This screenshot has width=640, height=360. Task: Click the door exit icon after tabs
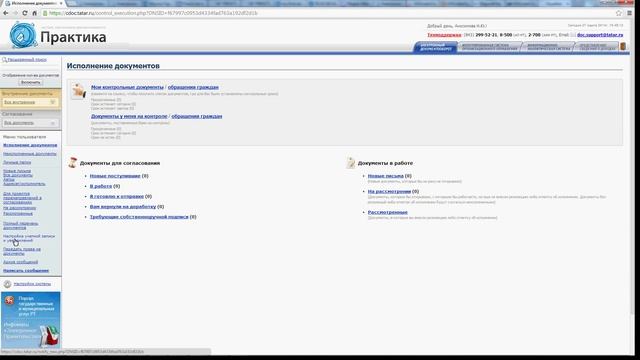tap(623, 47)
